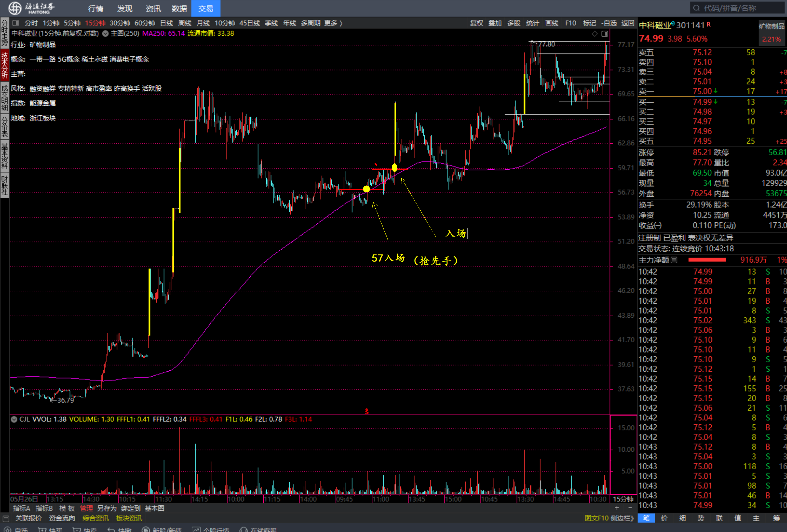Click the 管理 indicator management button
Screen dimensions: 787x532
tap(86, 508)
